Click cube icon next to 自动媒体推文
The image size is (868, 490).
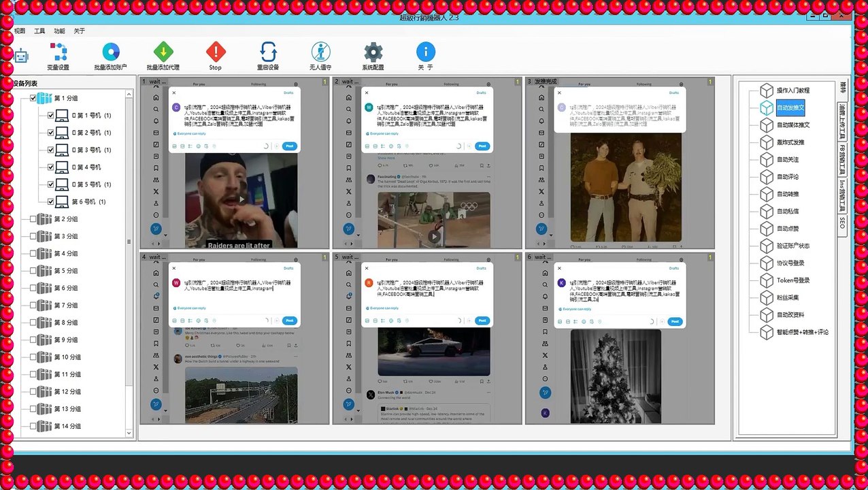tap(767, 125)
